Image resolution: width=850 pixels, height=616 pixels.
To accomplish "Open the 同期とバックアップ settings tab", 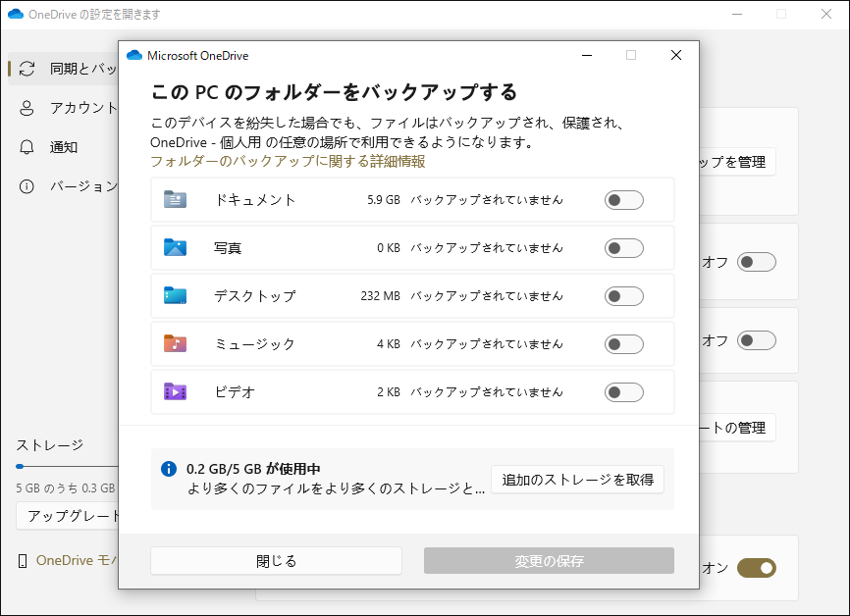I will click(64, 69).
